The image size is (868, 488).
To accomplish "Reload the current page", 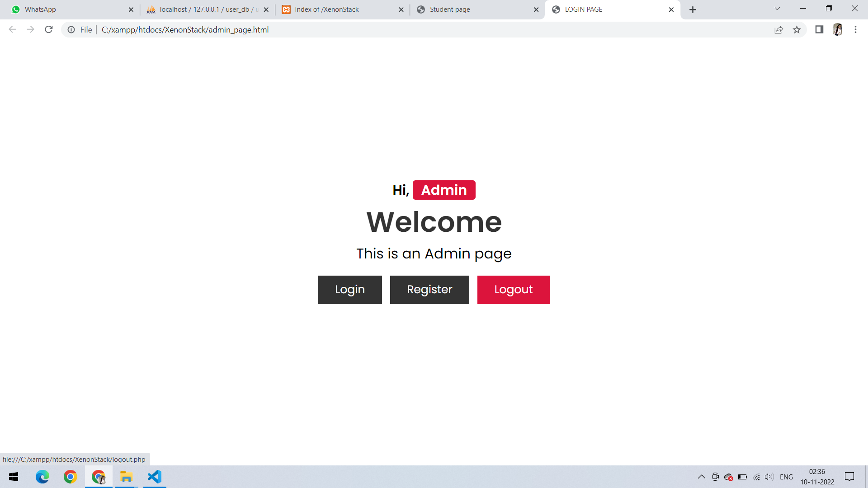I will click(48, 29).
